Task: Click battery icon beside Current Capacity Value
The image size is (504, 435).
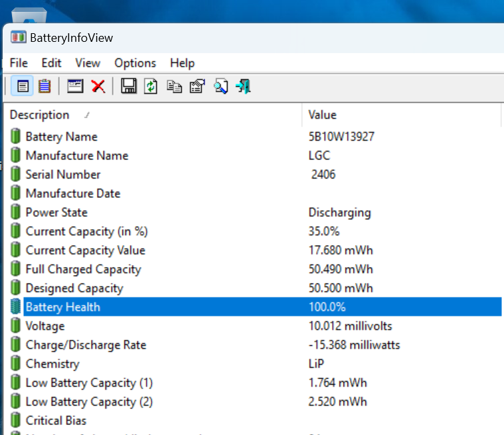Action: click(15, 250)
